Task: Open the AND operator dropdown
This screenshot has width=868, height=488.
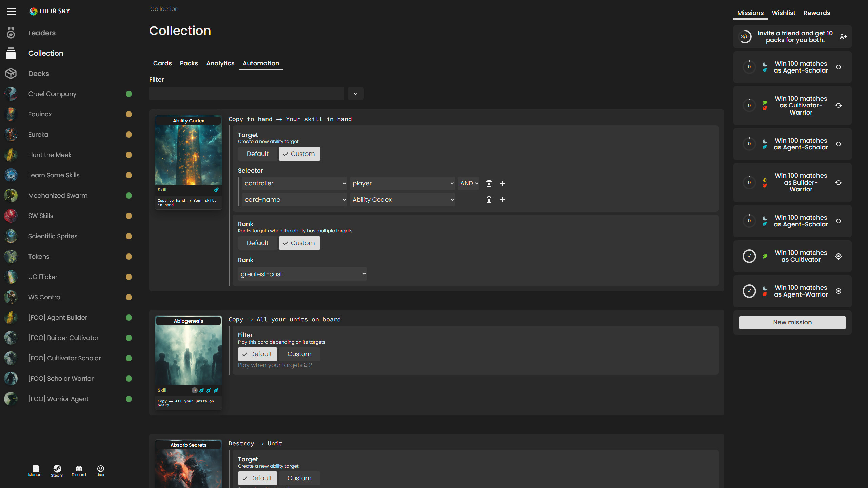Action: 468,183
